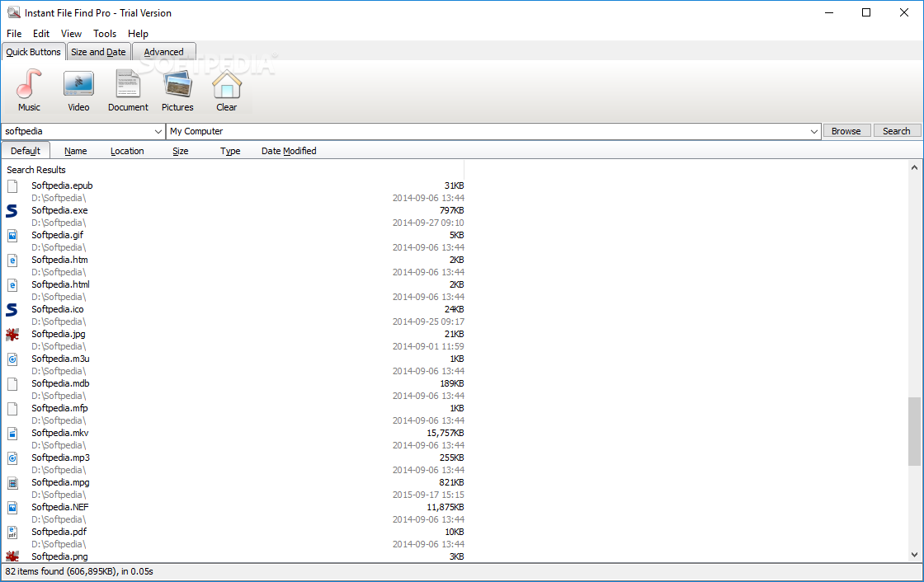Screen dimensions: 924x582
Task: Click the 255KB size value
Action: (451, 458)
